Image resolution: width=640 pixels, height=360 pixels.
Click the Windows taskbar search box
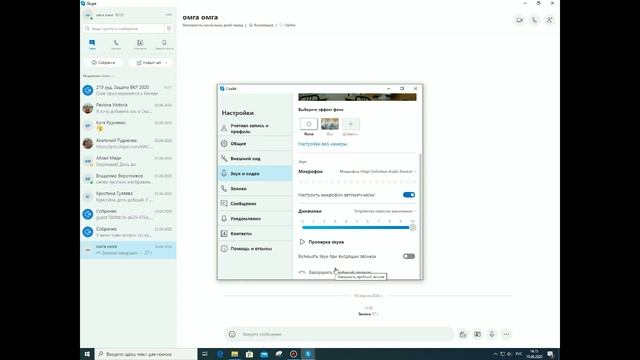tap(146, 354)
